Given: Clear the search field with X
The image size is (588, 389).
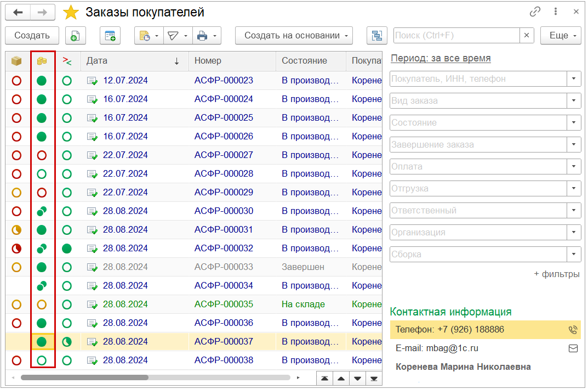Looking at the screenshot, I should pyautogui.click(x=526, y=36).
